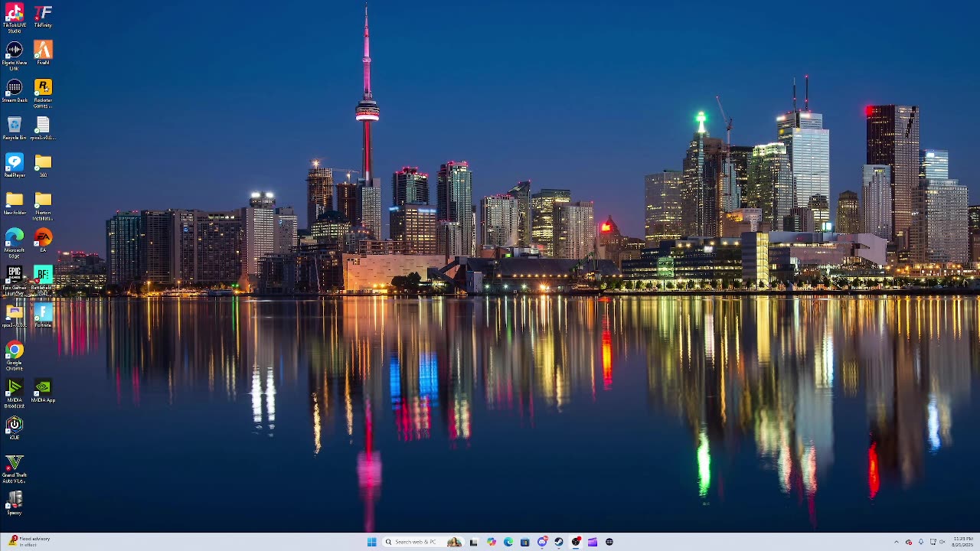Image resolution: width=980 pixels, height=551 pixels.
Task: Select the Battlefield 2042 desktop icon
Action: click(x=43, y=281)
